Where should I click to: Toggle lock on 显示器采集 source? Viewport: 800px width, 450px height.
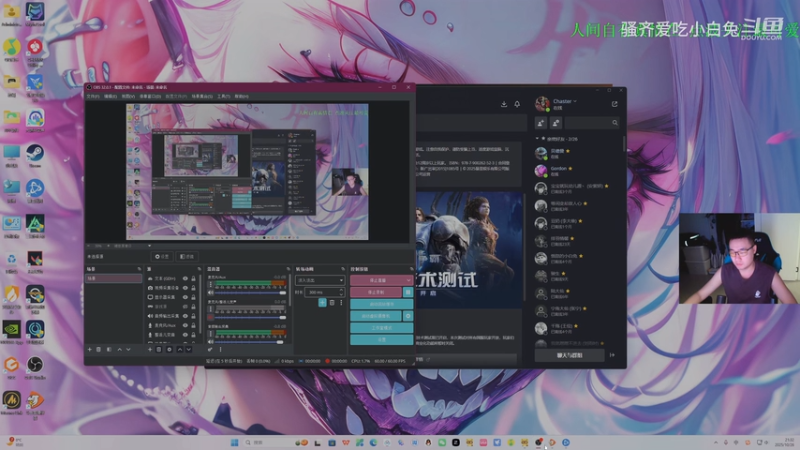coord(193,297)
